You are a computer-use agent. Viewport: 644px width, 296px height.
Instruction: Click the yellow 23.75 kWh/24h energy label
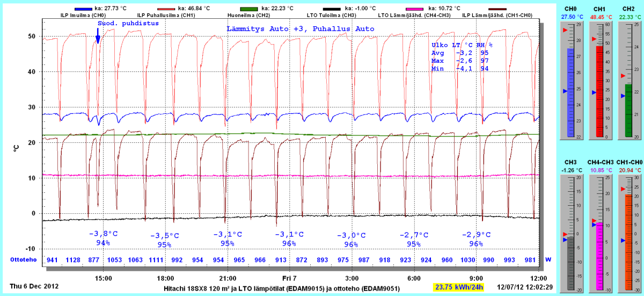(x=458, y=287)
